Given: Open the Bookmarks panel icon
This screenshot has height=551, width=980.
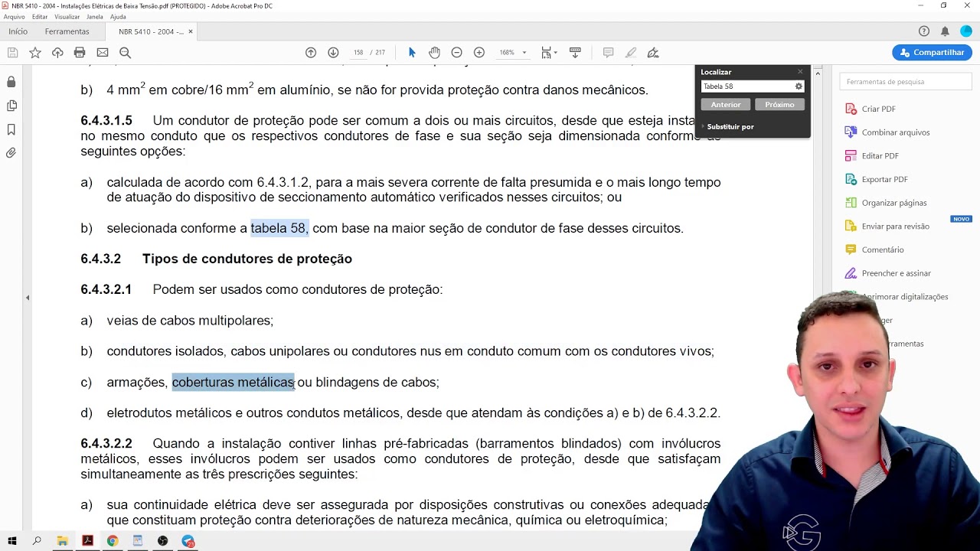Looking at the screenshot, I should point(11,129).
